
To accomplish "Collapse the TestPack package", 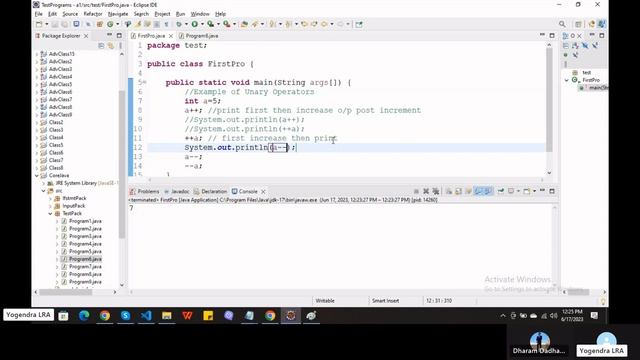I will (x=50, y=213).
